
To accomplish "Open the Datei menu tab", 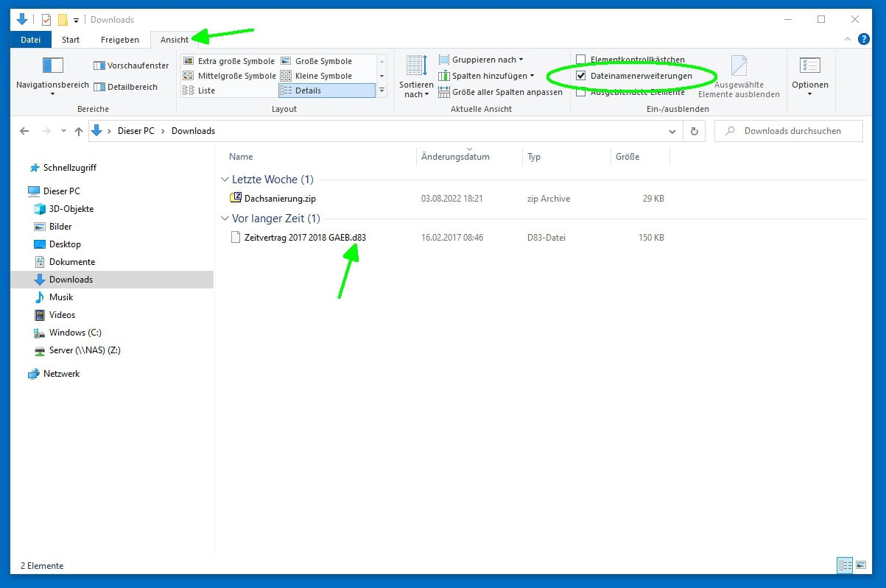I will pyautogui.click(x=31, y=40).
